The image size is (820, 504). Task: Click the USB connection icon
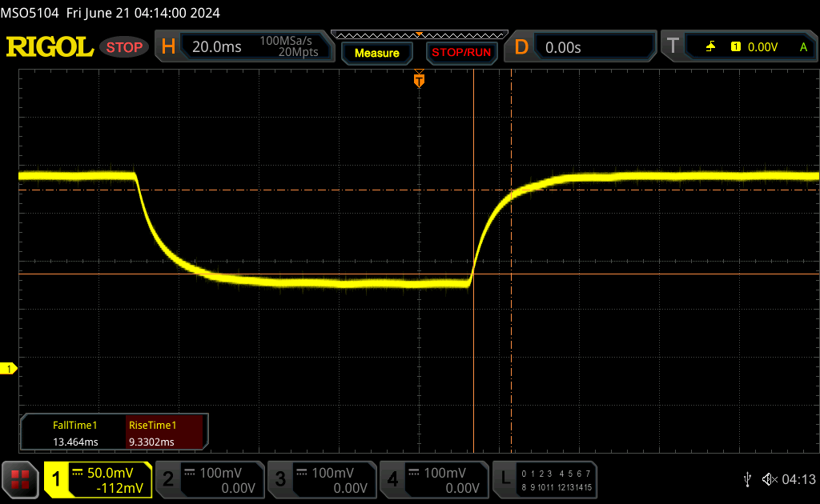(747, 479)
